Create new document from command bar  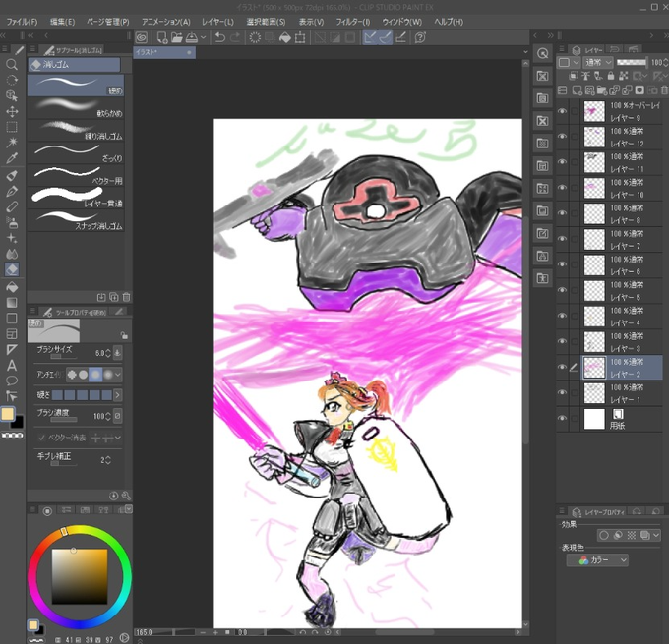[x=162, y=37]
